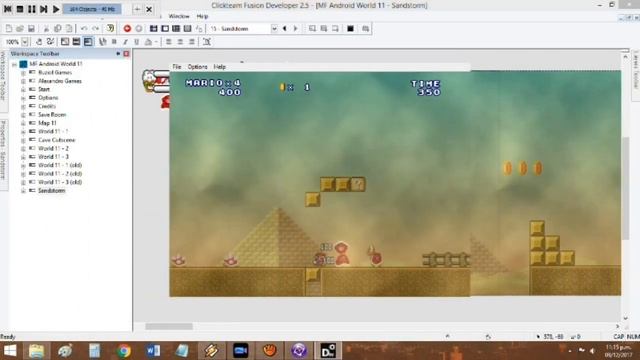
Task: Select the Sandstorm frame in the tree
Action: 51,191
